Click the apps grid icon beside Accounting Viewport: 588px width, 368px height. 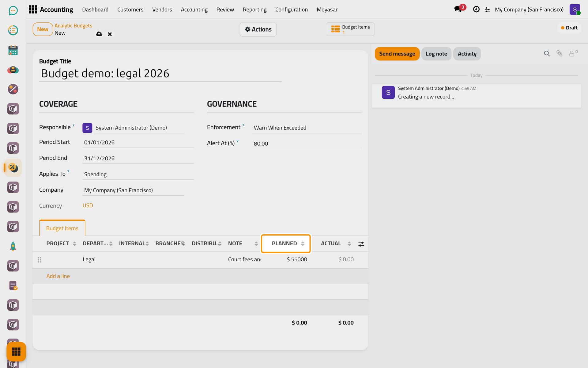click(33, 10)
